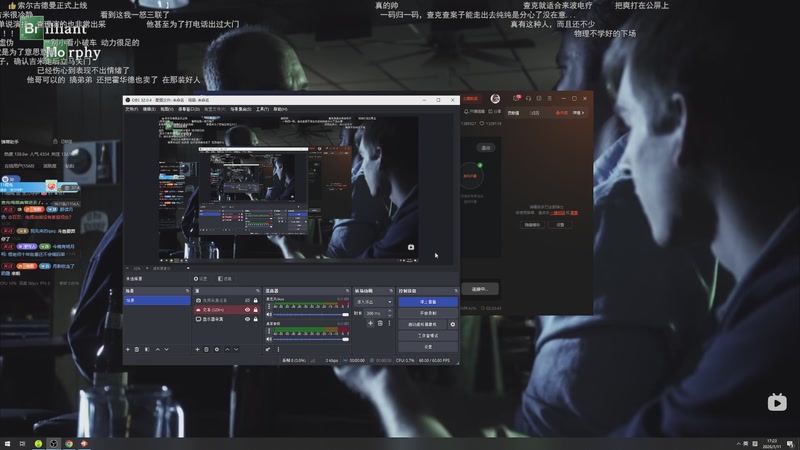Screen dimensions: 800x450
Task: Open hamburger menu in streaming companion window
Action: pyautogui.click(x=549, y=98)
